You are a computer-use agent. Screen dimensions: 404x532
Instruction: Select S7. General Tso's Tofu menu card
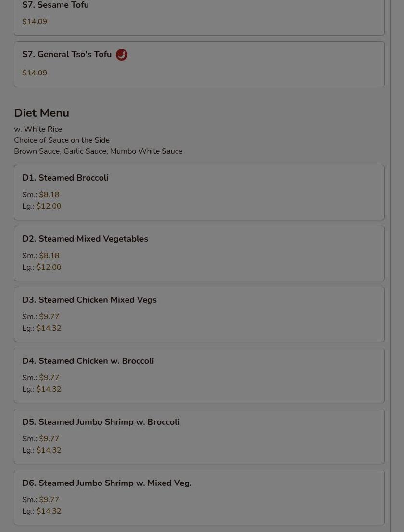[199, 64]
